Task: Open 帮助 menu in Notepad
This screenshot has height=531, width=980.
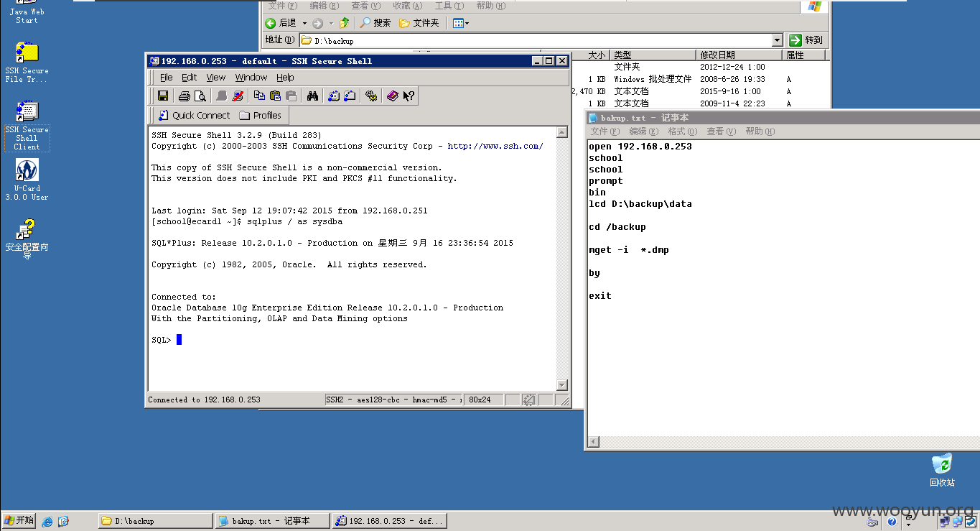Action: [x=760, y=131]
